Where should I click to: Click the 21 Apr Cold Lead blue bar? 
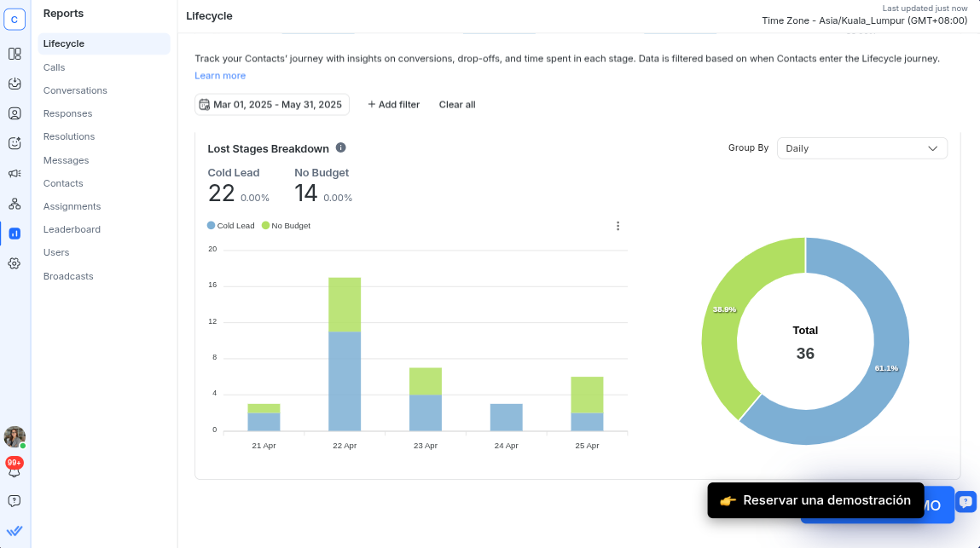264,422
